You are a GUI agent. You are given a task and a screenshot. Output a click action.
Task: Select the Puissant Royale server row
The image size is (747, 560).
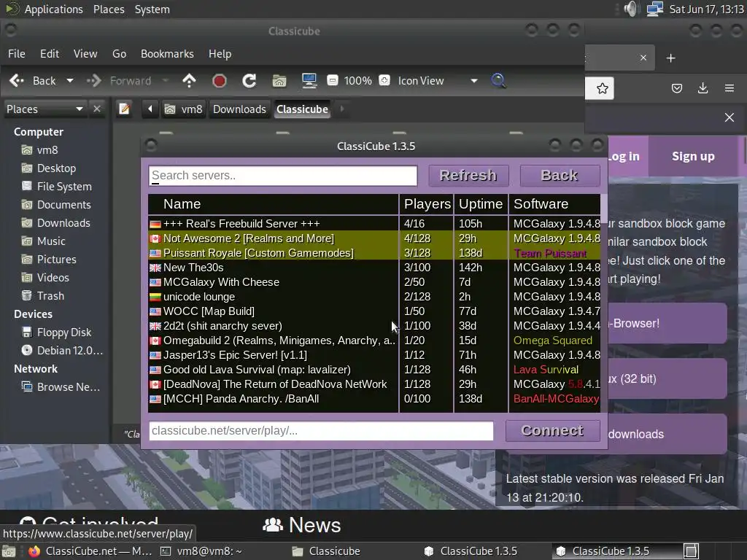tap(374, 253)
